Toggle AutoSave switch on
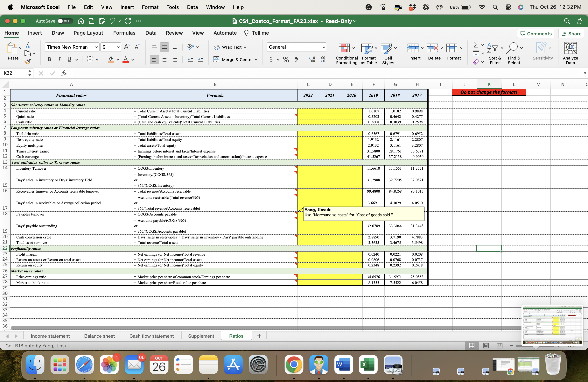This screenshot has height=382, width=588. click(65, 21)
